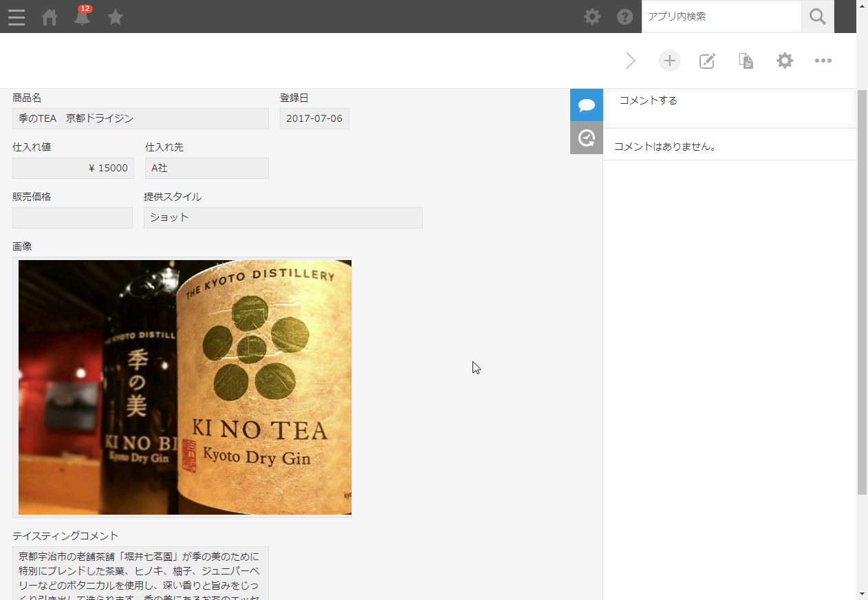The width and height of the screenshot is (868, 600).
Task: Click the 仕入れ先 field label
Action: [164, 147]
